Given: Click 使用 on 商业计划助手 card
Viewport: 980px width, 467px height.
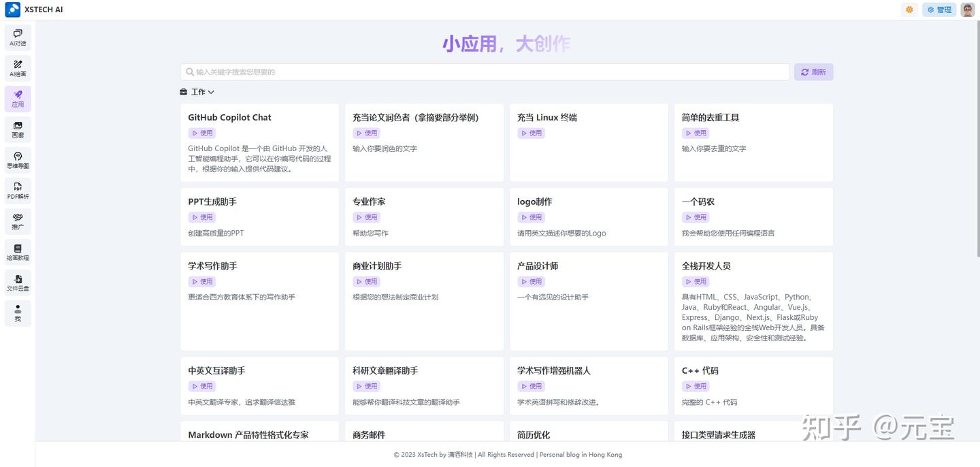Looking at the screenshot, I should point(366,282).
